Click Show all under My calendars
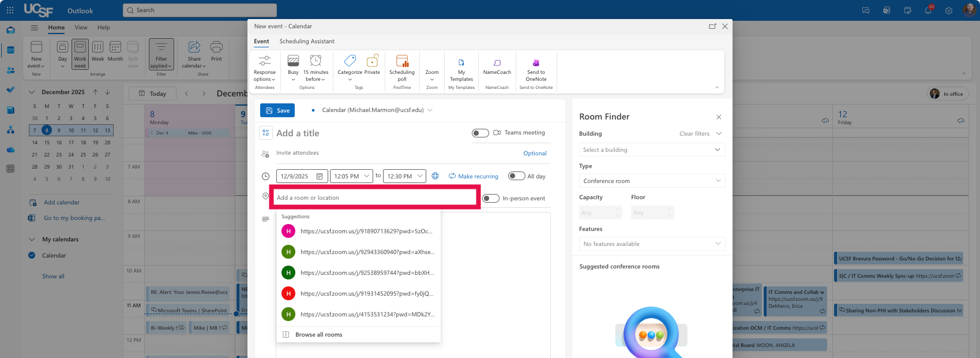 [53, 276]
